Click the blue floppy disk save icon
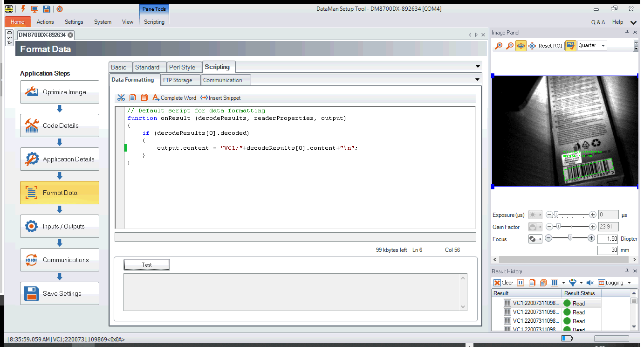The width and height of the screenshot is (644, 347). click(46, 9)
